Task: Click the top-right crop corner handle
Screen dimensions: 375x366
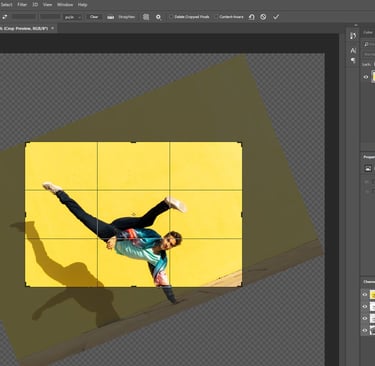Action: pos(240,144)
